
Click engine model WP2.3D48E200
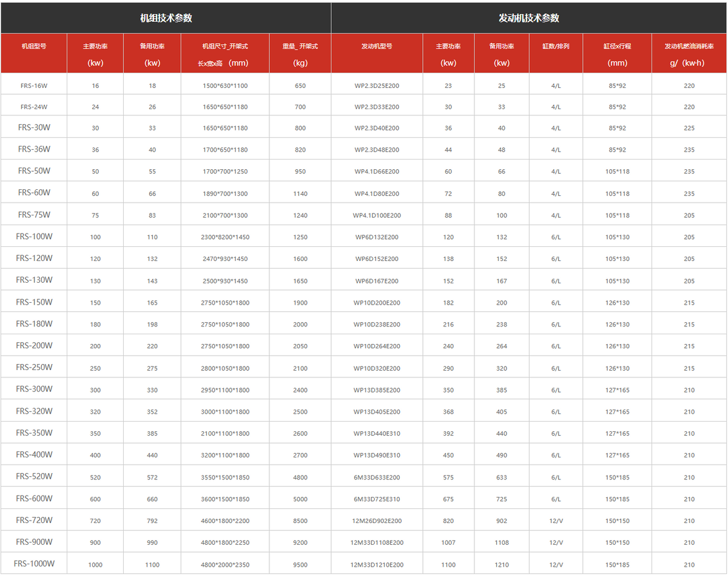tap(377, 150)
